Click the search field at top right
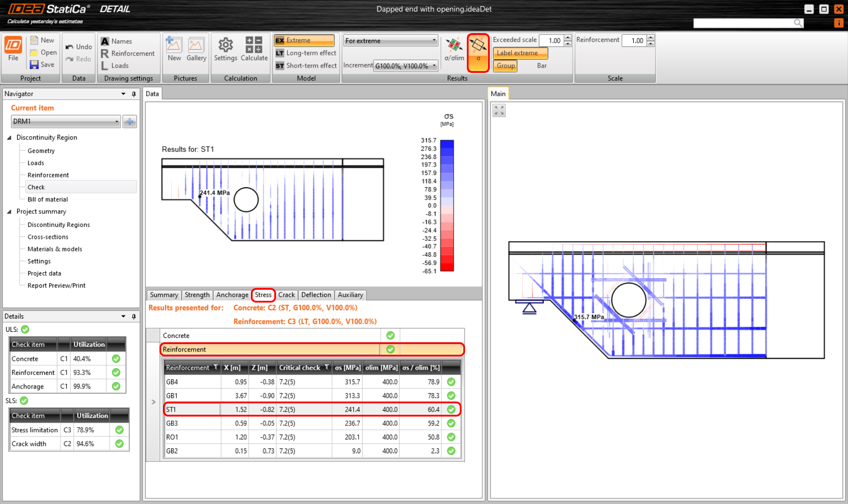 746,23
